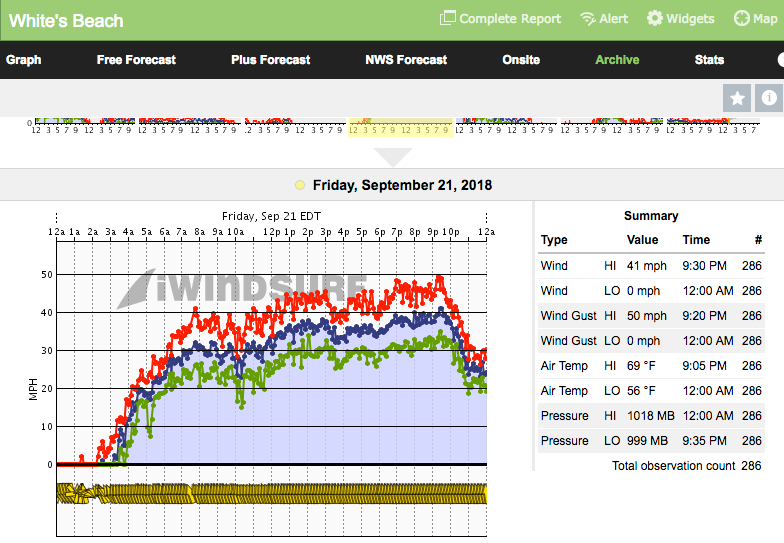Click the Complete Report window icon
Viewport: 784px width, 543px height.
click(448, 18)
